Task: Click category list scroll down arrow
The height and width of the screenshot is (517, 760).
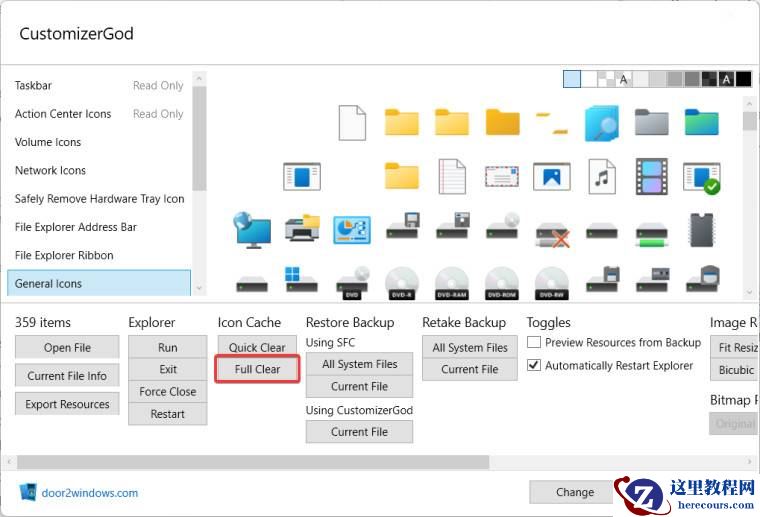Action: pyautogui.click(x=199, y=288)
